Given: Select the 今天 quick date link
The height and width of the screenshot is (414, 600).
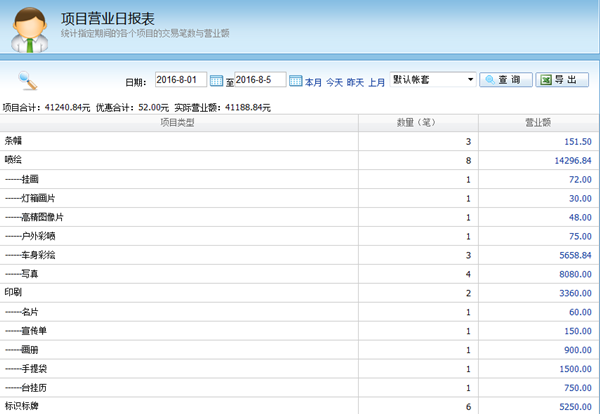Looking at the screenshot, I should tap(334, 81).
